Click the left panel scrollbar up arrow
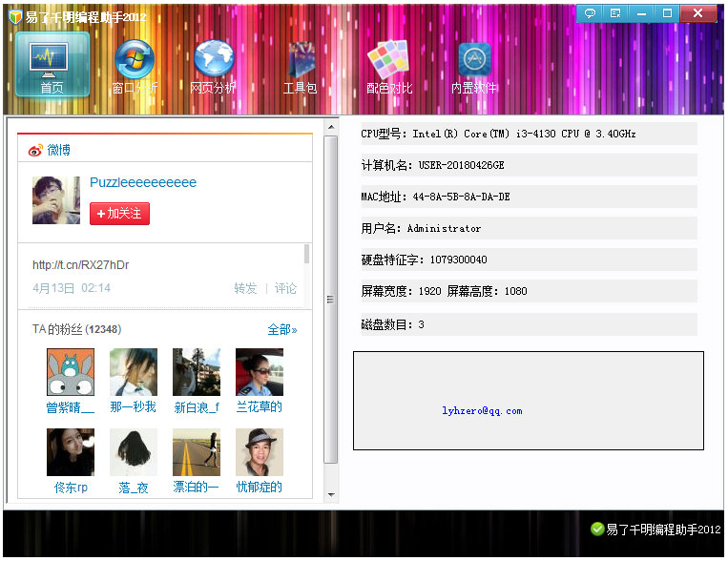This screenshot has height=561, width=728. pos(331,127)
